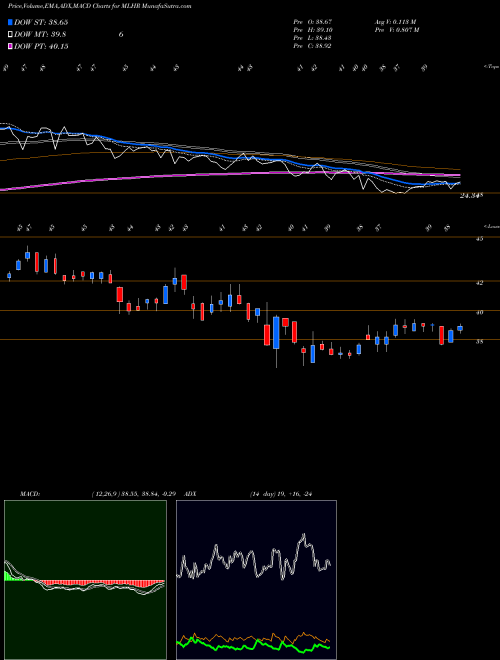Click inside the dark blue ADX chart panel
Screen dimensions: 500x660
click(x=256, y=580)
